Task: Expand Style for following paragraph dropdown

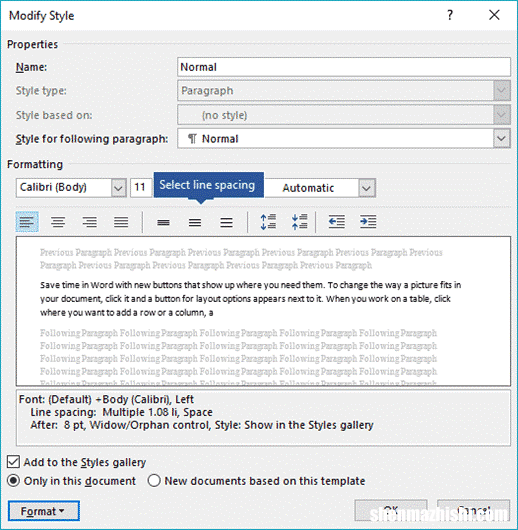Action: tap(501, 138)
